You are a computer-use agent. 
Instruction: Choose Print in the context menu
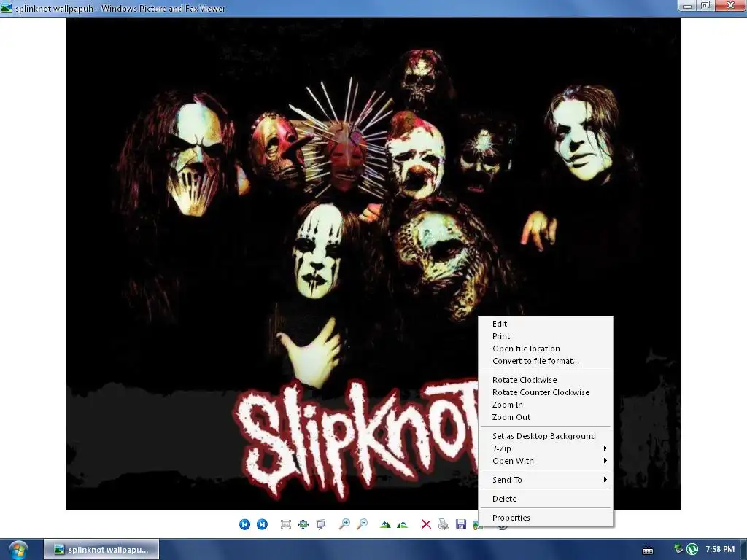tap(546, 336)
